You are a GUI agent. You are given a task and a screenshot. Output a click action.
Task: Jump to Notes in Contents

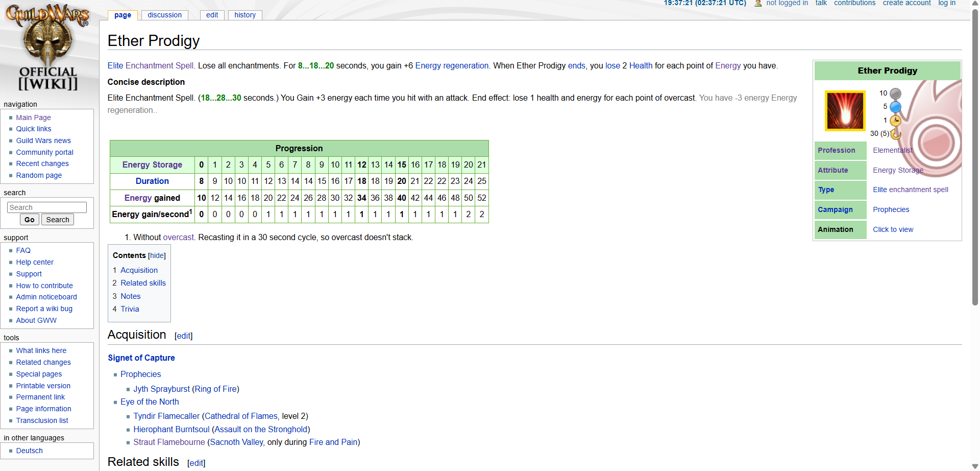131,296
